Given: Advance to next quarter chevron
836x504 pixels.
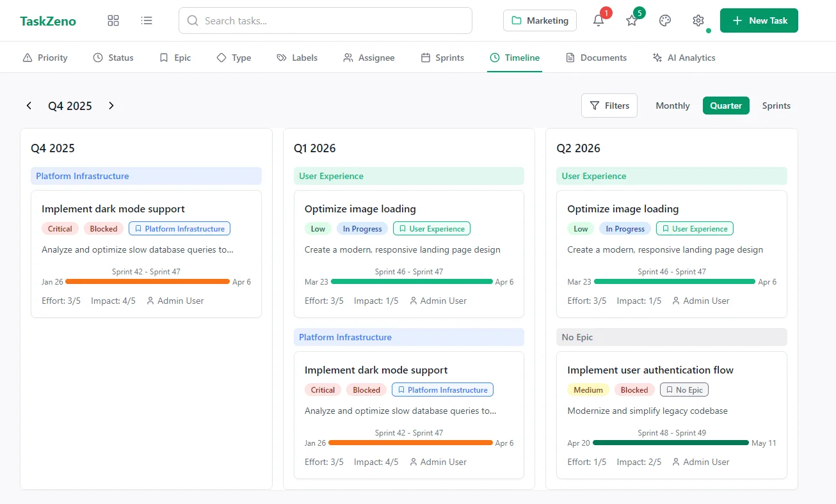Looking at the screenshot, I should [111, 106].
